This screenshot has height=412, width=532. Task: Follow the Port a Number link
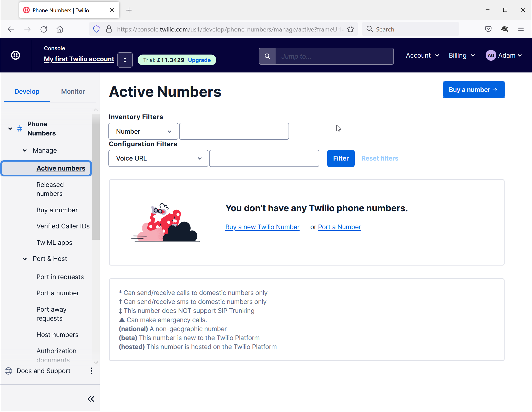[339, 227]
